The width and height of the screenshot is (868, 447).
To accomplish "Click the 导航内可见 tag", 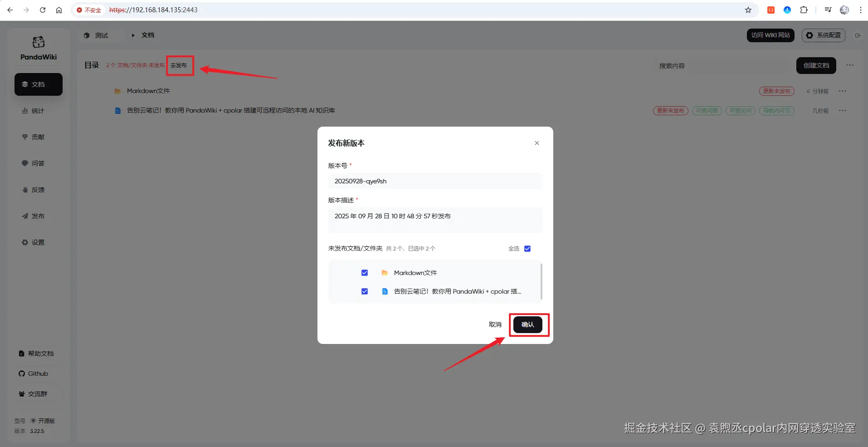I will [x=777, y=111].
